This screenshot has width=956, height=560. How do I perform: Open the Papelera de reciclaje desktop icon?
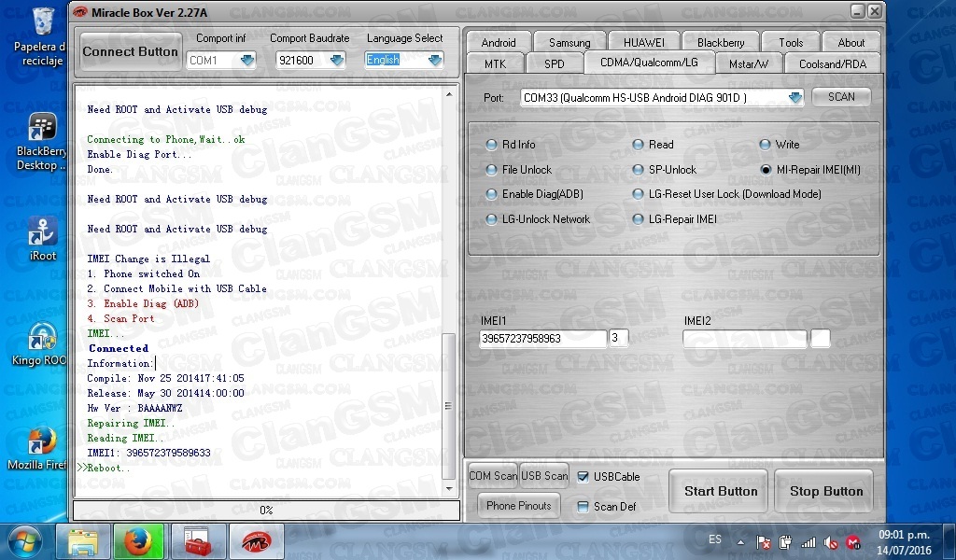click(41, 36)
